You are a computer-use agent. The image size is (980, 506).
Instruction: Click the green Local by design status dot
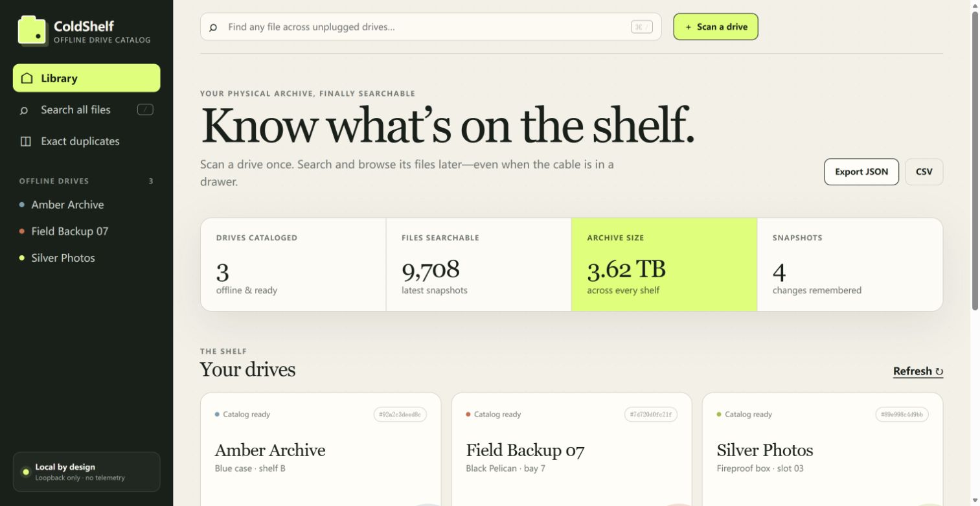point(26,472)
